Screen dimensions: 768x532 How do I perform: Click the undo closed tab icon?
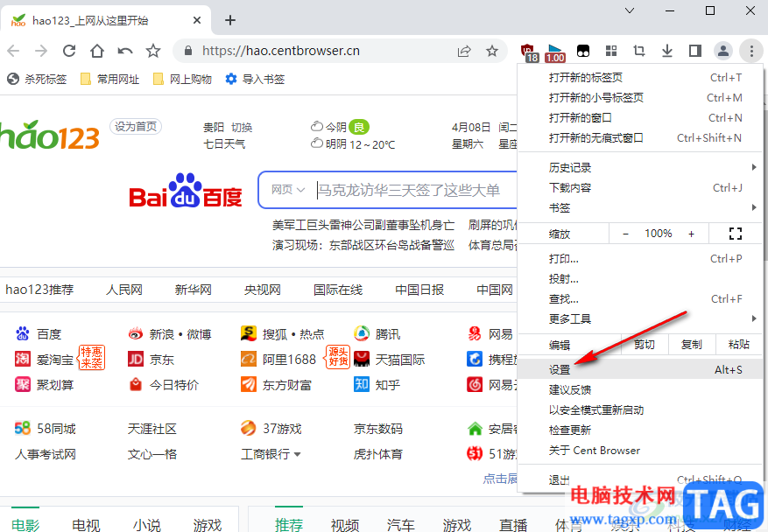click(125, 51)
